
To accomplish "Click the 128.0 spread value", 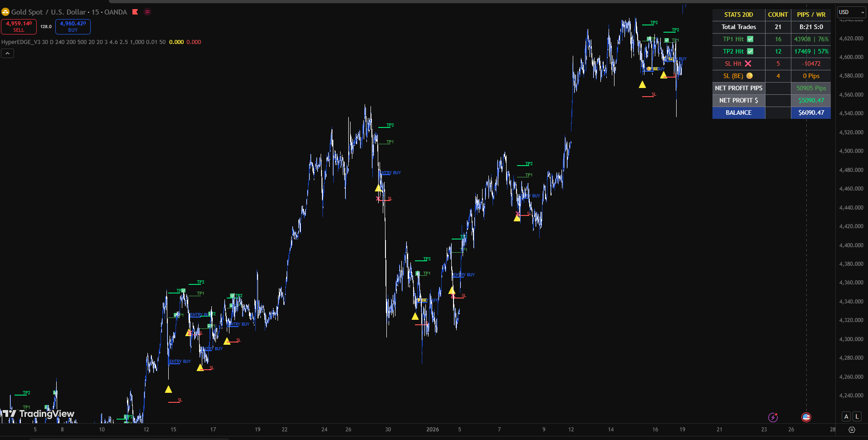I will click(46, 27).
